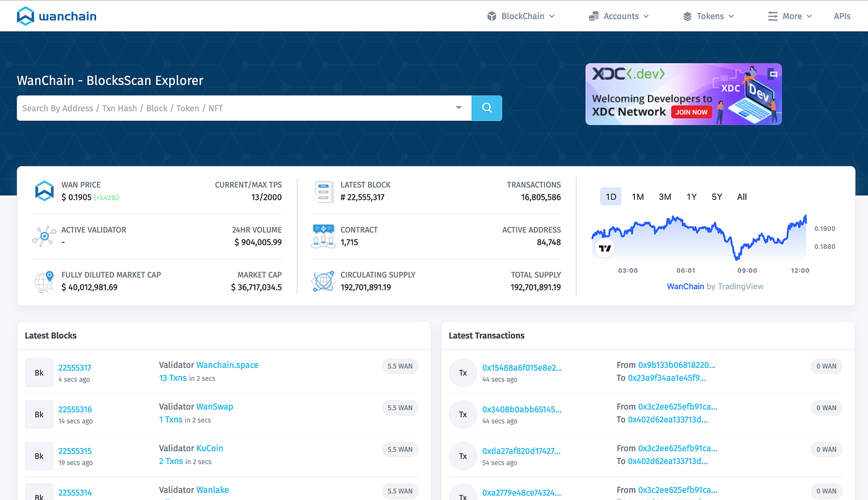Click the 0 WAN badge for 0x15488a6f015e8e2

pos(826,366)
